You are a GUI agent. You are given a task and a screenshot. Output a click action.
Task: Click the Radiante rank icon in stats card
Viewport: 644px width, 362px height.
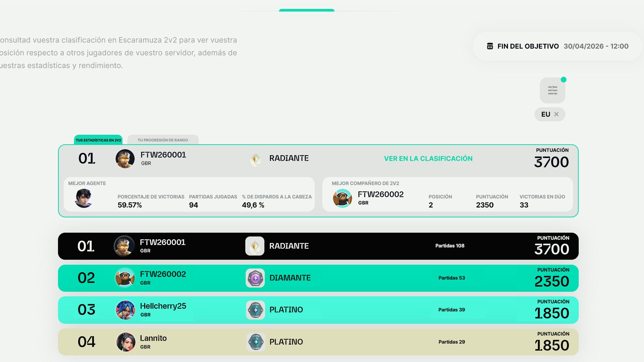pos(256,159)
